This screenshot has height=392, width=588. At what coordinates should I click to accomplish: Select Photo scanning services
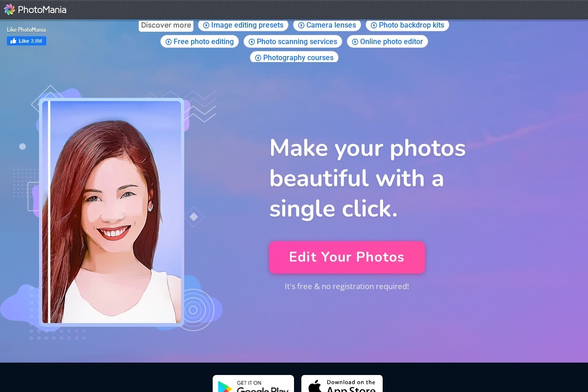pyautogui.click(x=293, y=41)
